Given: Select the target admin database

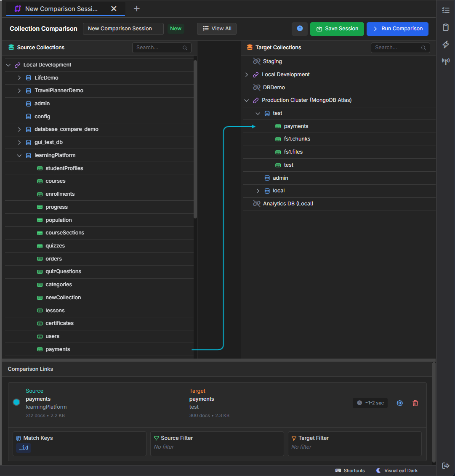Looking at the screenshot, I should 339,178.
